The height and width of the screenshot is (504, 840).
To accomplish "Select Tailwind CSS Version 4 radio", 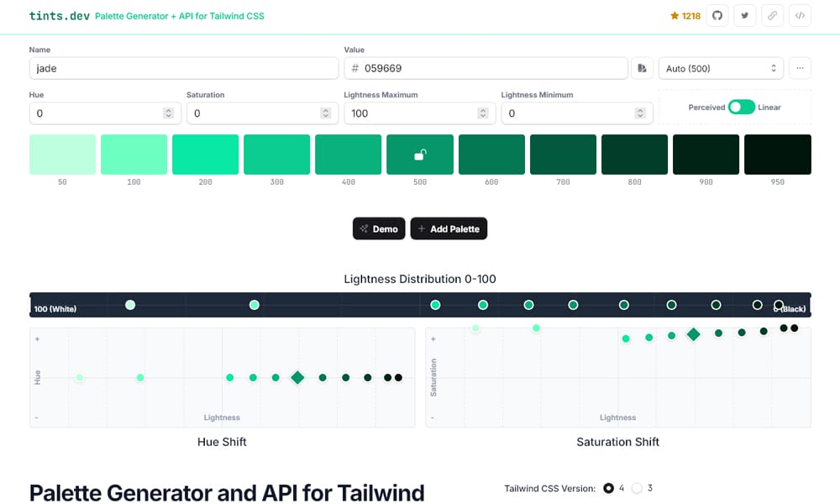I will tap(609, 488).
